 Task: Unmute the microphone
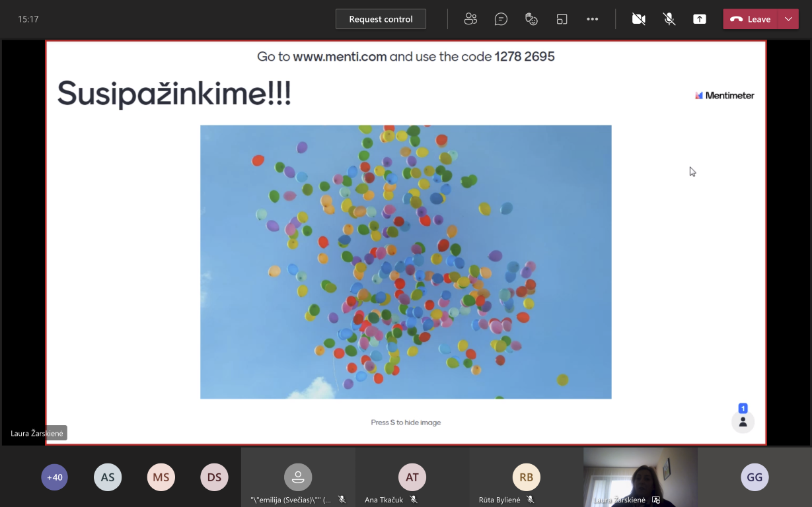pos(669,19)
